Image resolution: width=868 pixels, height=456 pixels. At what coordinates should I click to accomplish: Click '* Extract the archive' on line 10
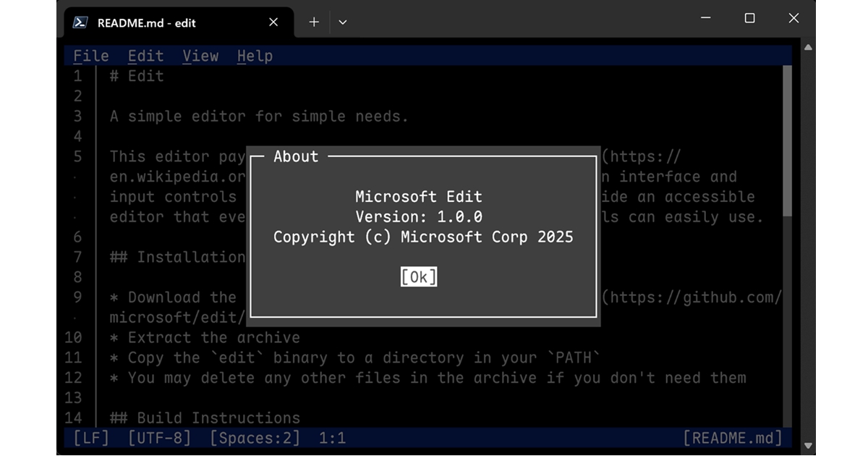[x=205, y=337]
